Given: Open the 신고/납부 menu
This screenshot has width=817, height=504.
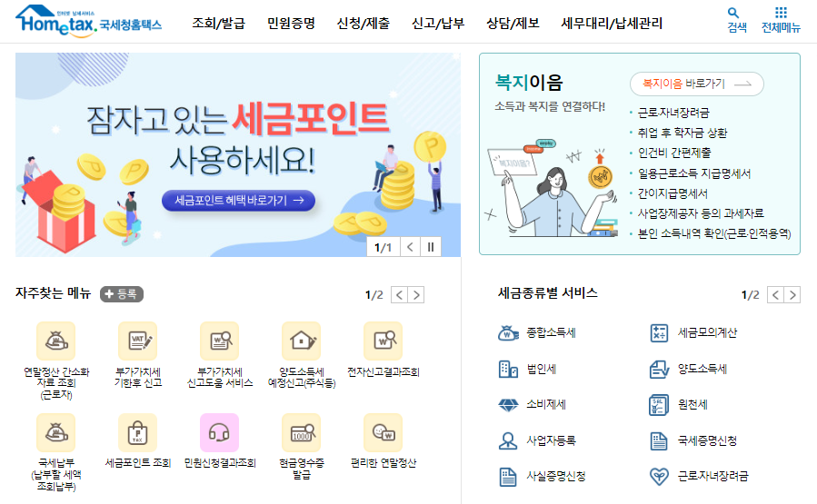Looking at the screenshot, I should coord(438,24).
